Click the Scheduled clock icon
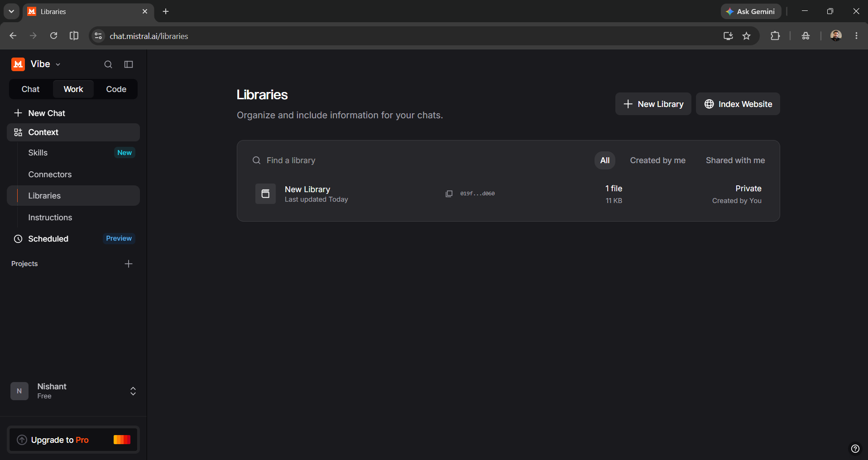Screen dimensions: 868x460 (18, 239)
